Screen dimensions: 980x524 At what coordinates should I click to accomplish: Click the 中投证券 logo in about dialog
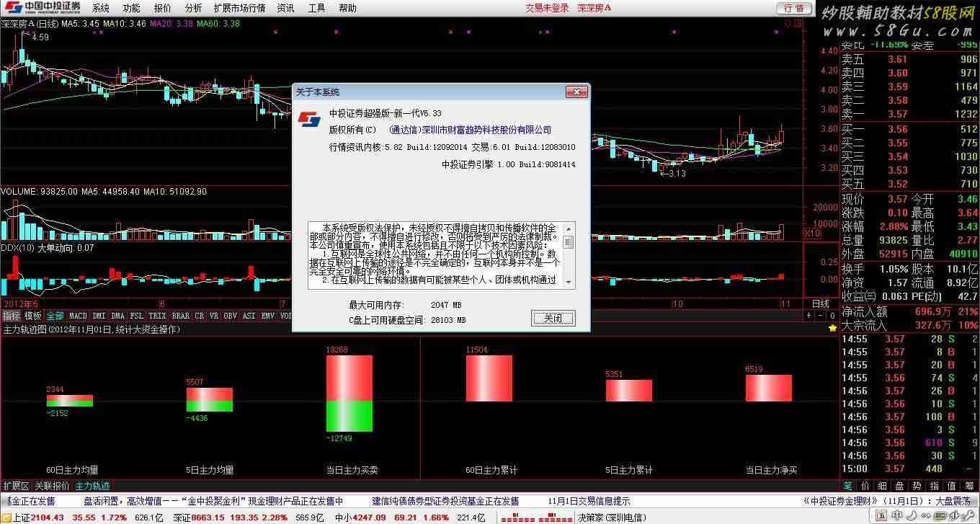tap(310, 119)
